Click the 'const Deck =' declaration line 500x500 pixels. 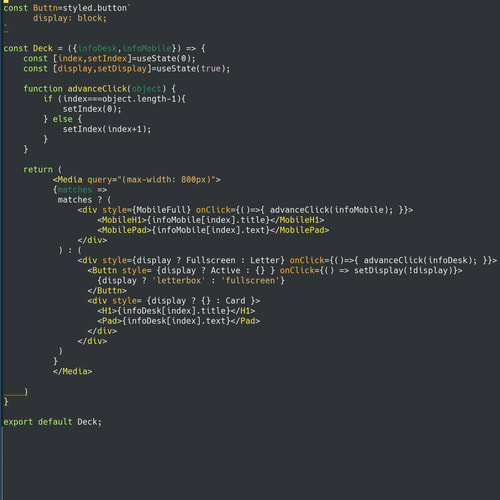104,48
